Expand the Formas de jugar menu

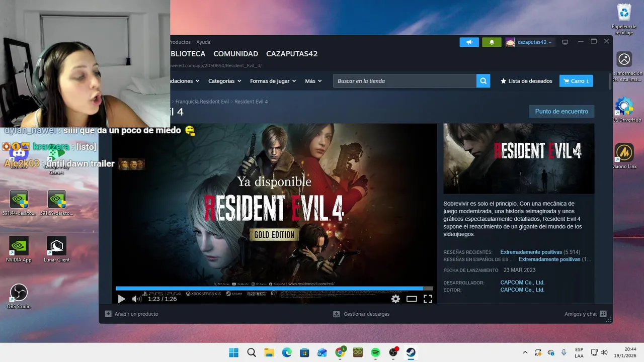tap(273, 81)
